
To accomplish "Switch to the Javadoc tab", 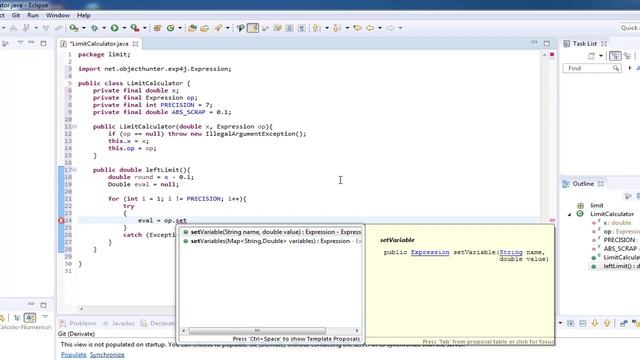I will (119, 323).
